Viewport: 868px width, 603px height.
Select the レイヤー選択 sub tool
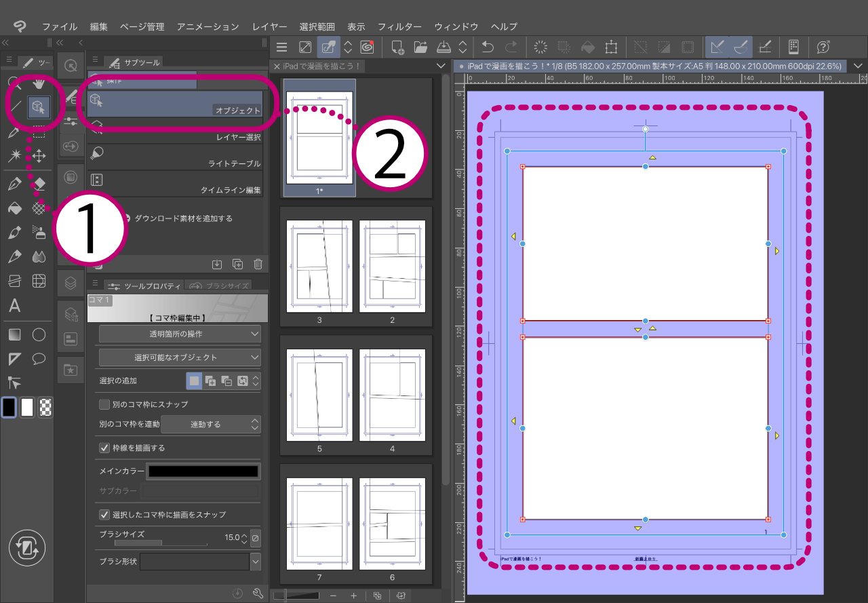(x=176, y=131)
